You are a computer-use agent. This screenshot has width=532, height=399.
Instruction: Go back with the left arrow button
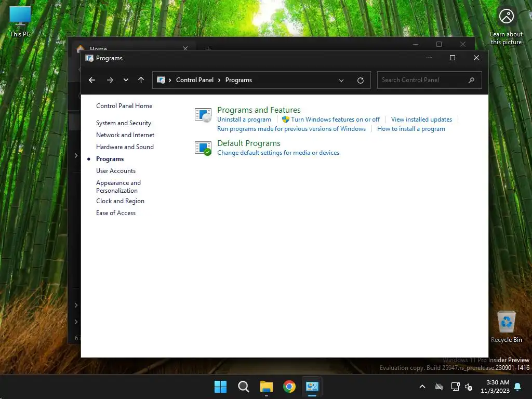tap(91, 80)
